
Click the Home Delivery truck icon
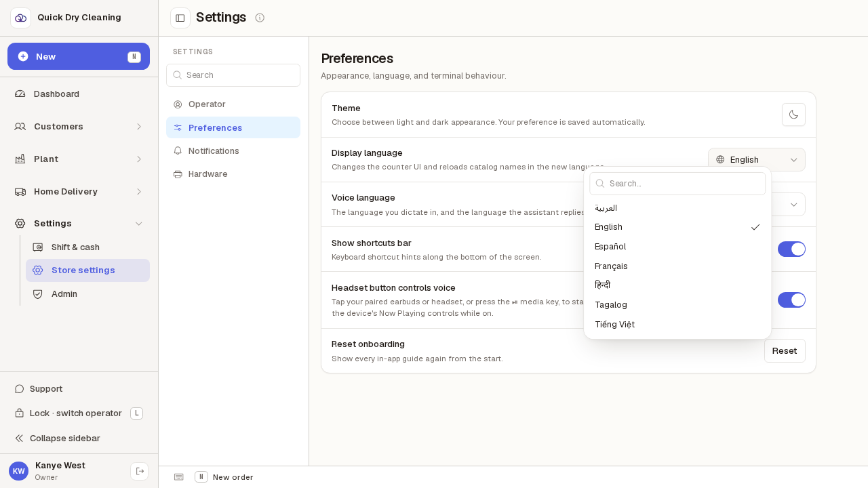click(x=20, y=191)
